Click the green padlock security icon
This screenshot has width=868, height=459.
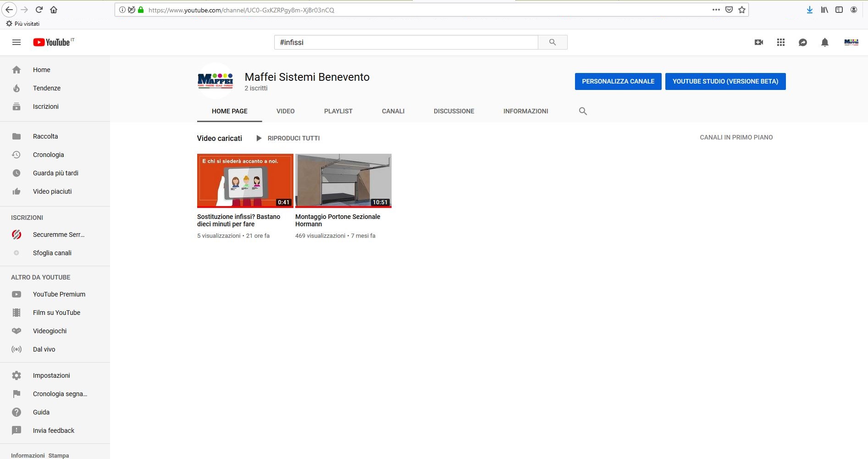(x=141, y=10)
